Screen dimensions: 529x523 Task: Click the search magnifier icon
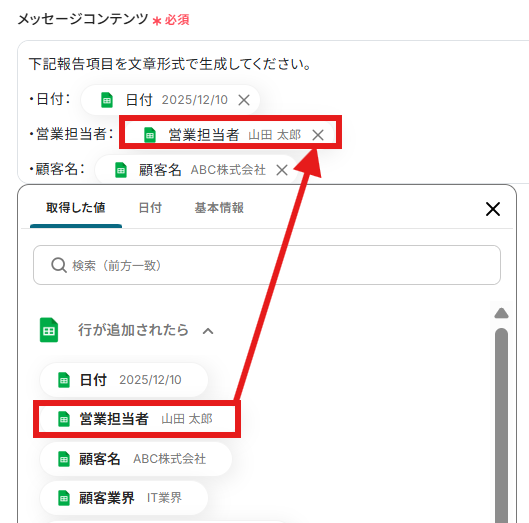[59, 265]
